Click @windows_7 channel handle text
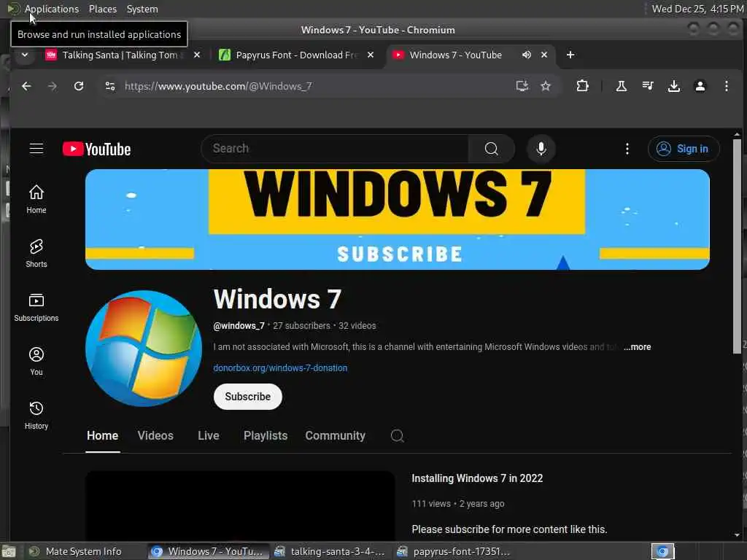 [x=239, y=326]
